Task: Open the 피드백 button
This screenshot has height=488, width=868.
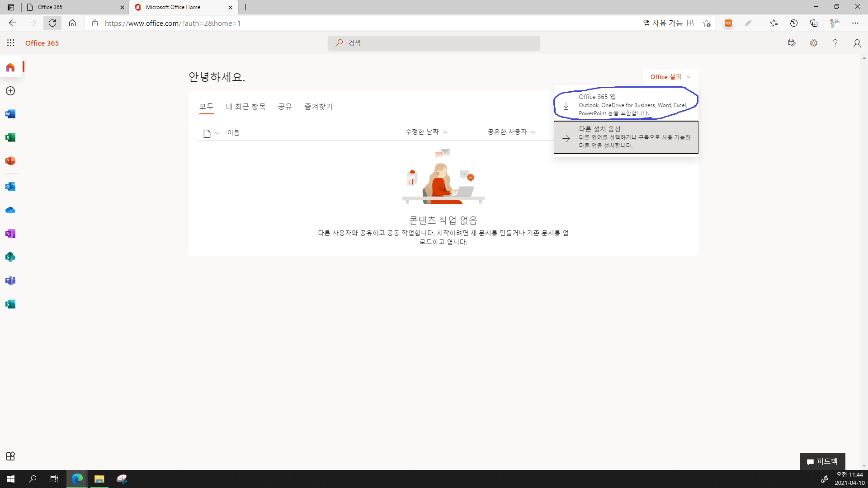Action: coord(822,461)
